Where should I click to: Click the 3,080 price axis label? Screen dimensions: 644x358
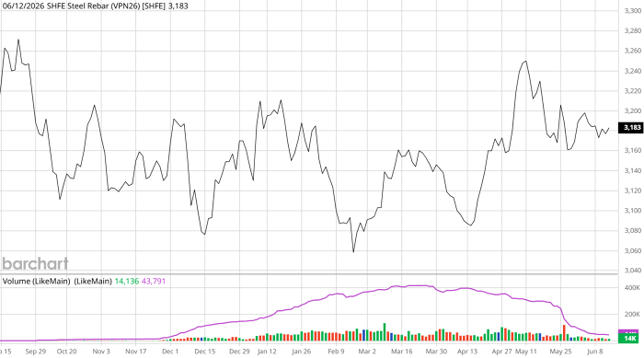pyautogui.click(x=633, y=231)
